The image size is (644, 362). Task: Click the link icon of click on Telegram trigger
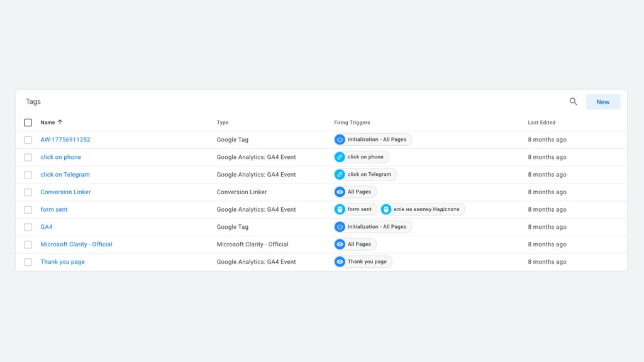[x=340, y=175]
